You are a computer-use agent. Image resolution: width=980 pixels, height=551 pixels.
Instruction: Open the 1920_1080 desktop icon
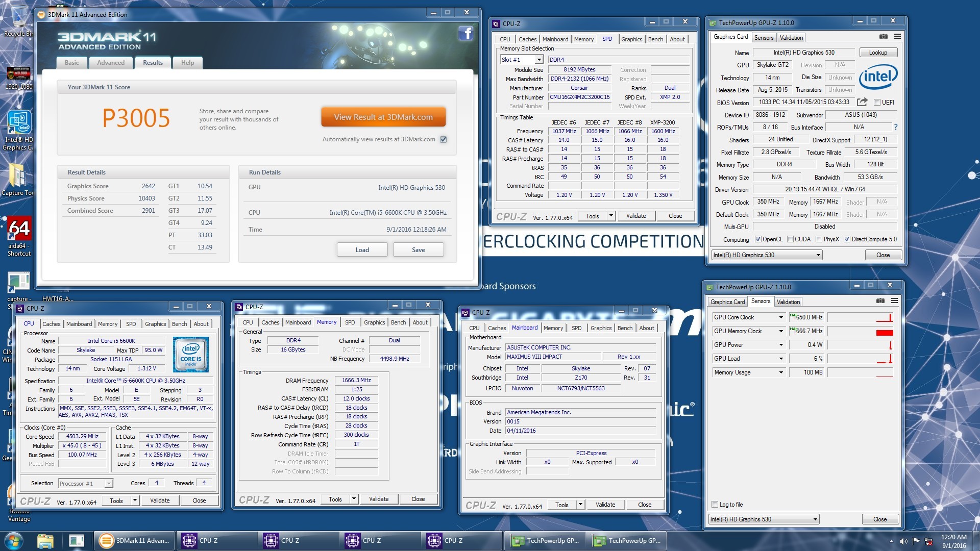click(18, 78)
